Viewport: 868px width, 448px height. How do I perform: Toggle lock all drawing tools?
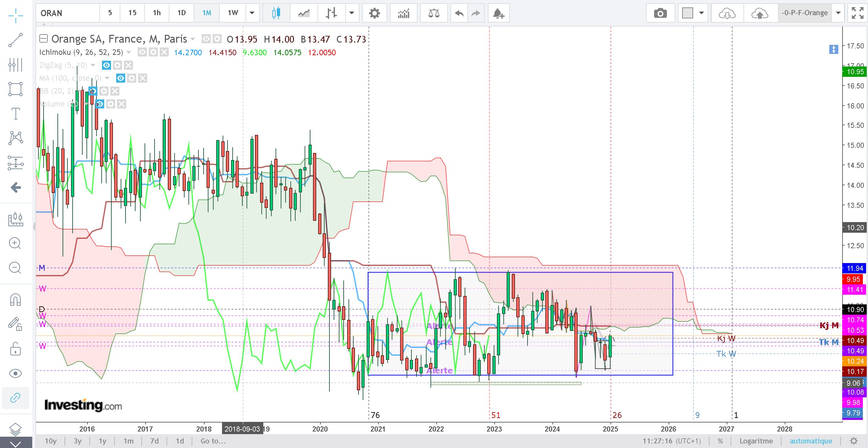point(15,349)
